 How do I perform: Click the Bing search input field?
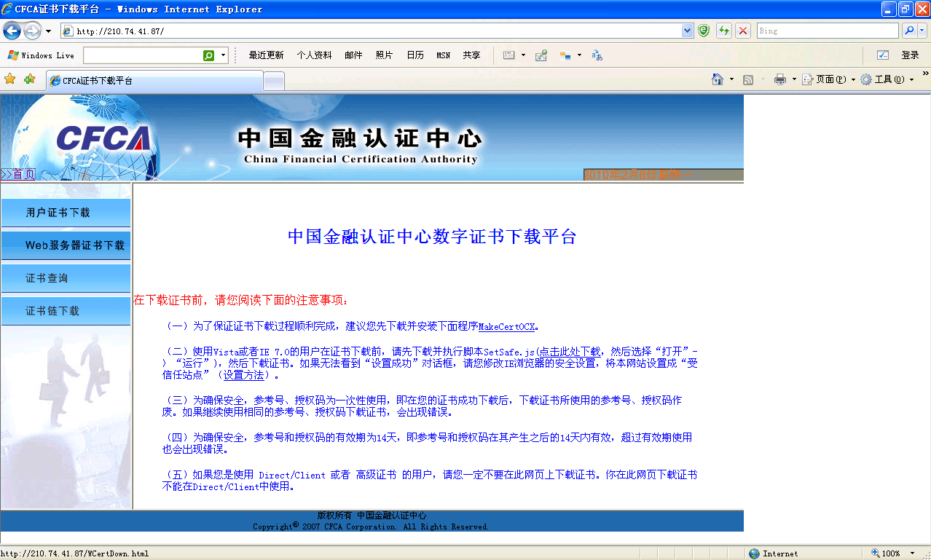pos(827,31)
